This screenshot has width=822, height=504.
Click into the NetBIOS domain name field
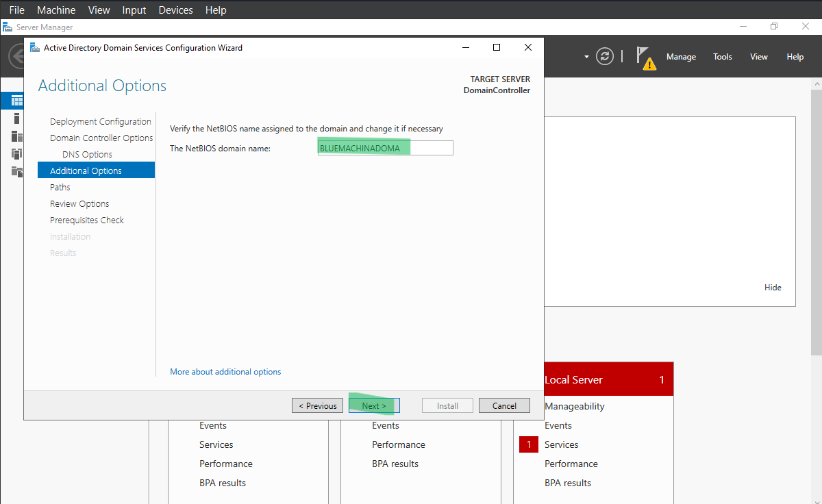(x=386, y=148)
